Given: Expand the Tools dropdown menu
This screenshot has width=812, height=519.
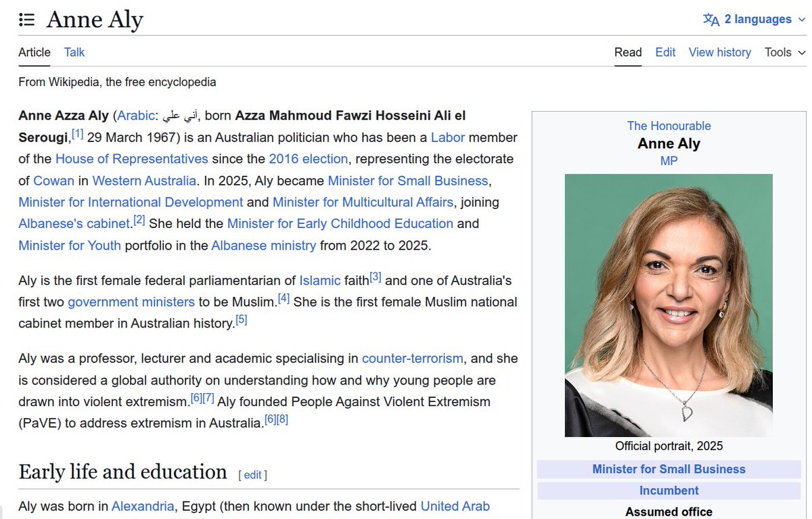Looking at the screenshot, I should click(x=785, y=52).
